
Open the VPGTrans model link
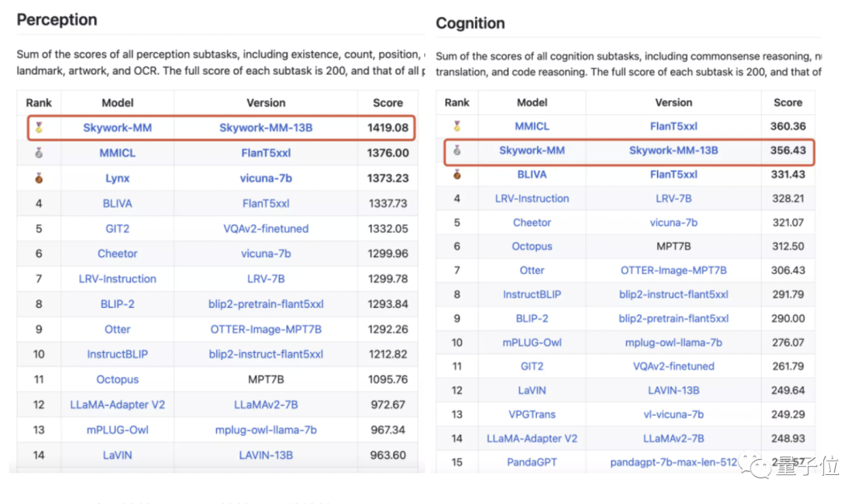pyautogui.click(x=532, y=414)
